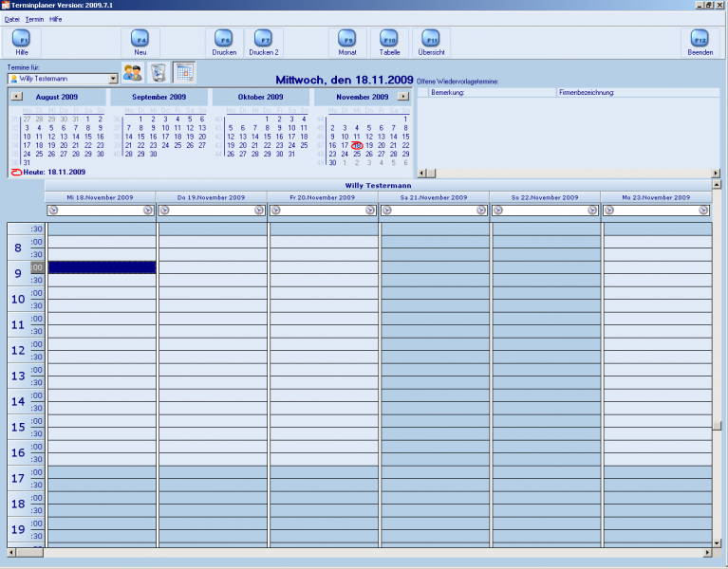Click left clock icon under Mi 18.November
The image size is (728, 569).
click(x=53, y=211)
